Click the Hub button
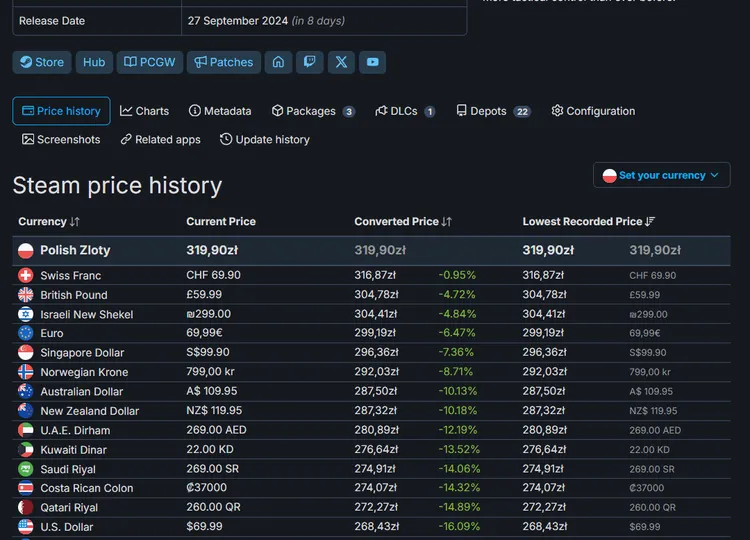This screenshot has height=540, width=750. pos(94,62)
